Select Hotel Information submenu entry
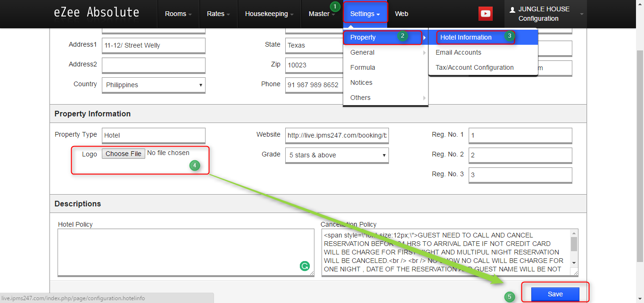The image size is (644, 303). tap(483, 37)
